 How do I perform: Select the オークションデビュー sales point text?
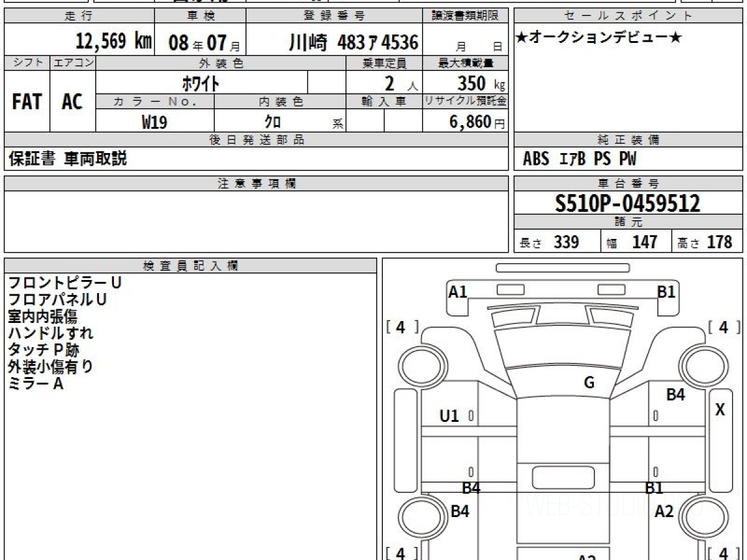tap(598, 38)
